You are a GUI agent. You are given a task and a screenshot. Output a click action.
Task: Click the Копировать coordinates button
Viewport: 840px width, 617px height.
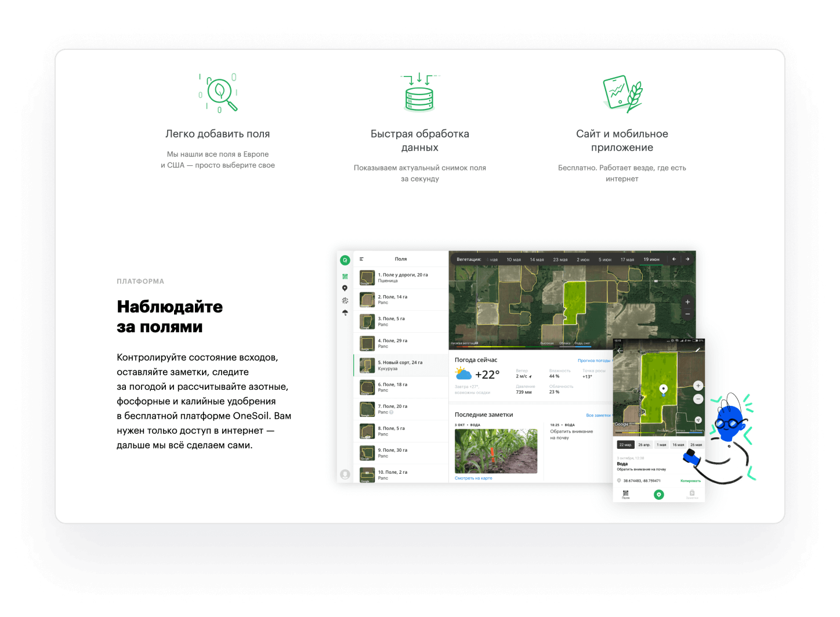click(690, 481)
